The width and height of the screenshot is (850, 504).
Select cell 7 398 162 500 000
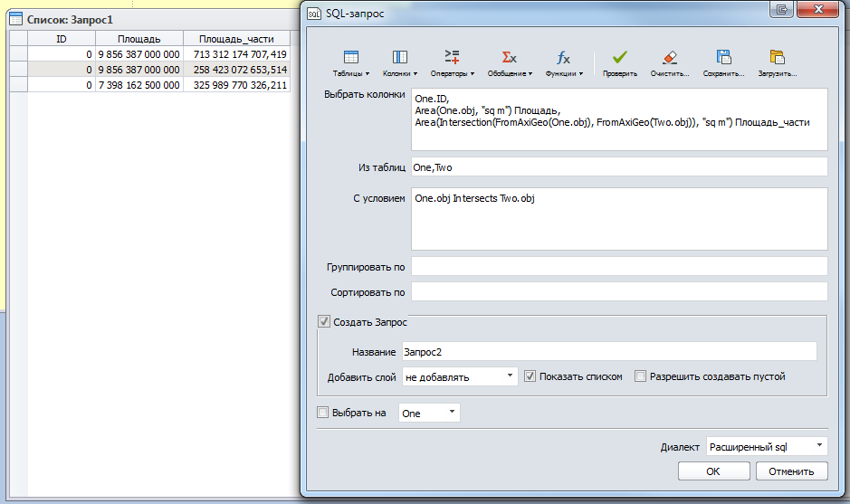(139, 85)
